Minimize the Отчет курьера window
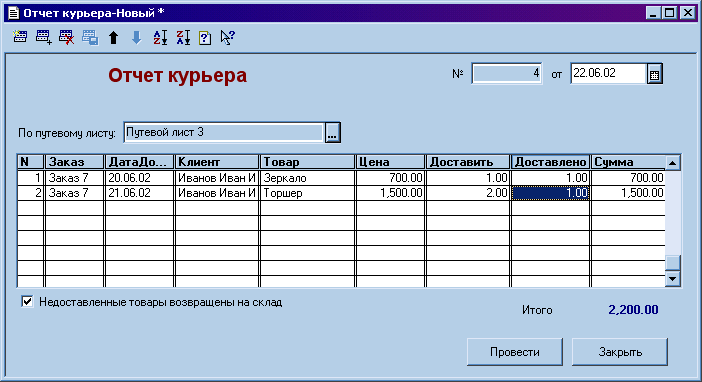The width and height of the screenshot is (702, 382). tap(654, 13)
